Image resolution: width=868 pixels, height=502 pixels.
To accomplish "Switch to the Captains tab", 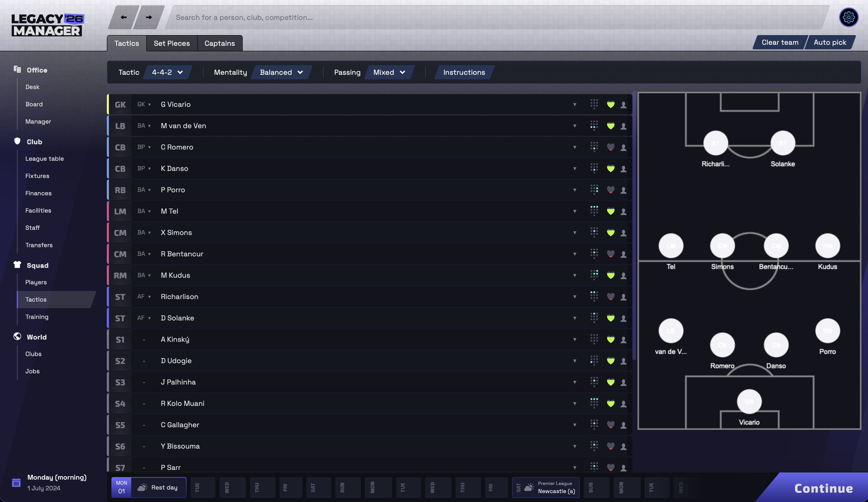I will point(219,43).
